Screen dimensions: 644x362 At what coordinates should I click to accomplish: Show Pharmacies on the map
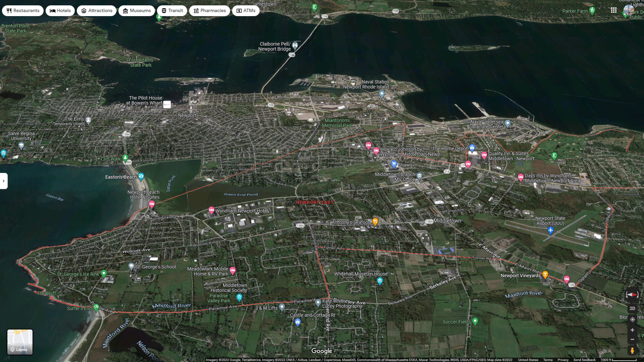tap(209, 11)
